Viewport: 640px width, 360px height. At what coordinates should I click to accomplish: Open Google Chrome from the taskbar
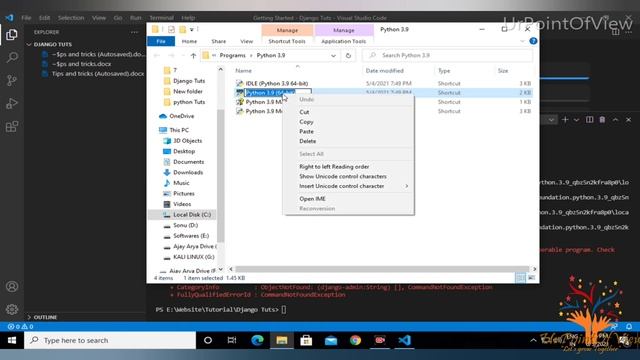click(356, 340)
